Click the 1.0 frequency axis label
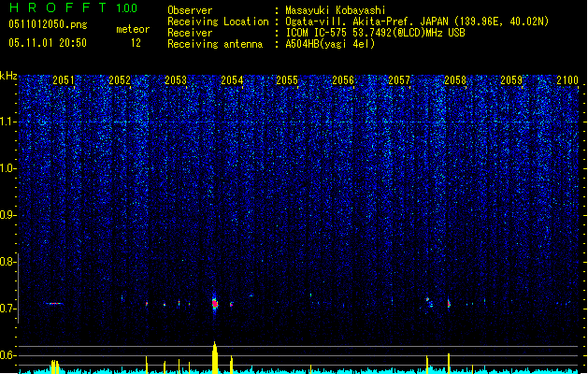The image size is (588, 374). point(7,168)
